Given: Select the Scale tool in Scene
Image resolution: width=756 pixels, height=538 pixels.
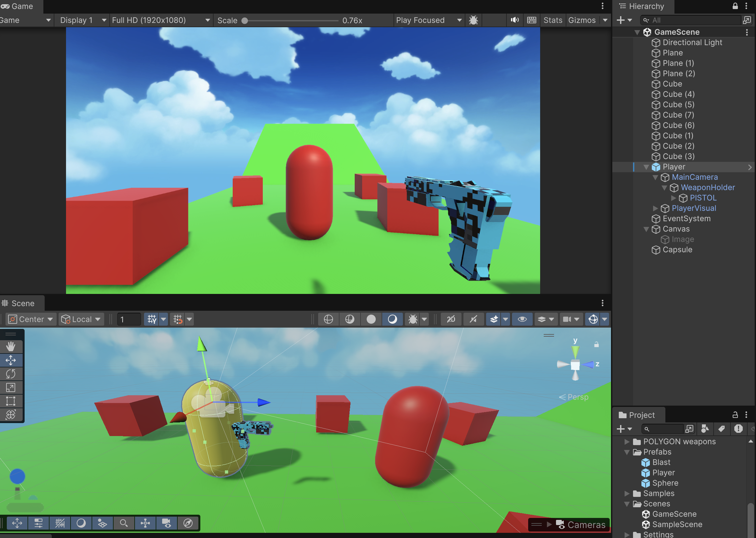Looking at the screenshot, I should pos(11,387).
